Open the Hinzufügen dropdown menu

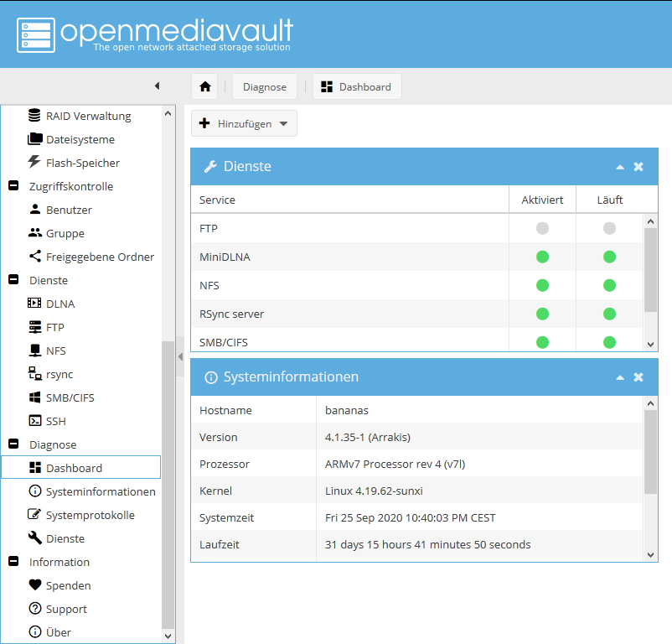[244, 123]
